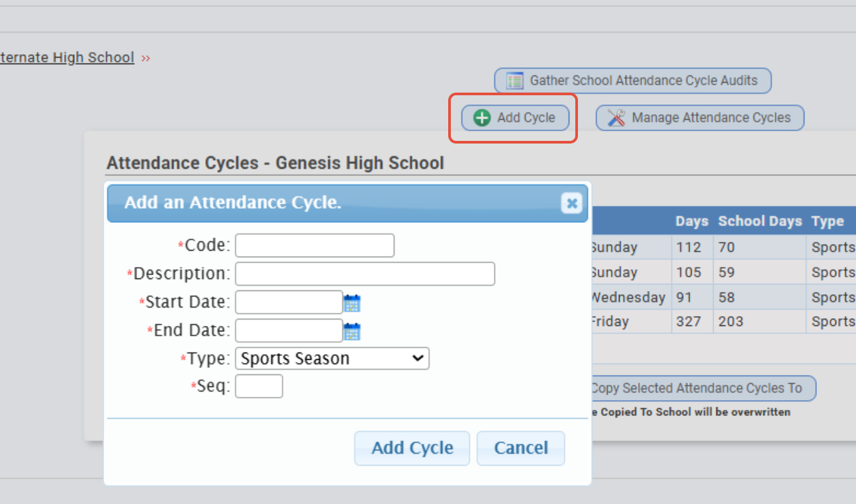Click the 59 school days cell
This screenshot has width=856, height=504.
tap(760, 272)
